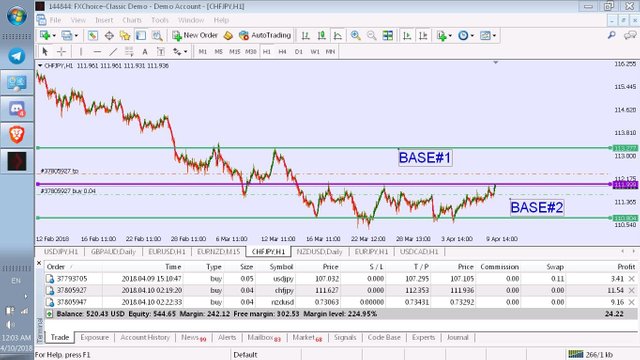Viewport: 640px width, 360px height.
Task: Select the BASE#2 text label
Action: coord(537,207)
